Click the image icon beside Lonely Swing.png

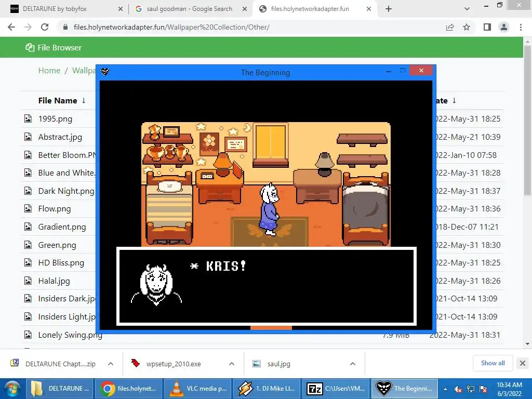click(x=28, y=335)
